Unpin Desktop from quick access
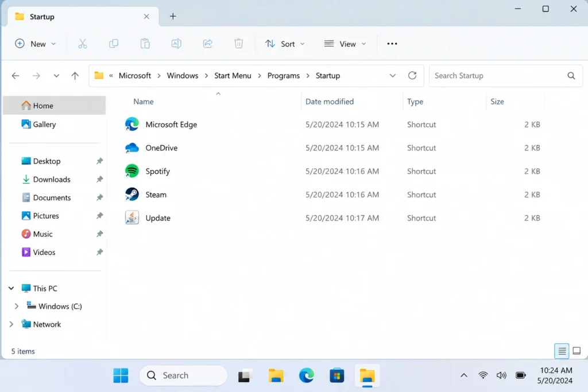This screenshot has height=392, width=588. [99, 161]
